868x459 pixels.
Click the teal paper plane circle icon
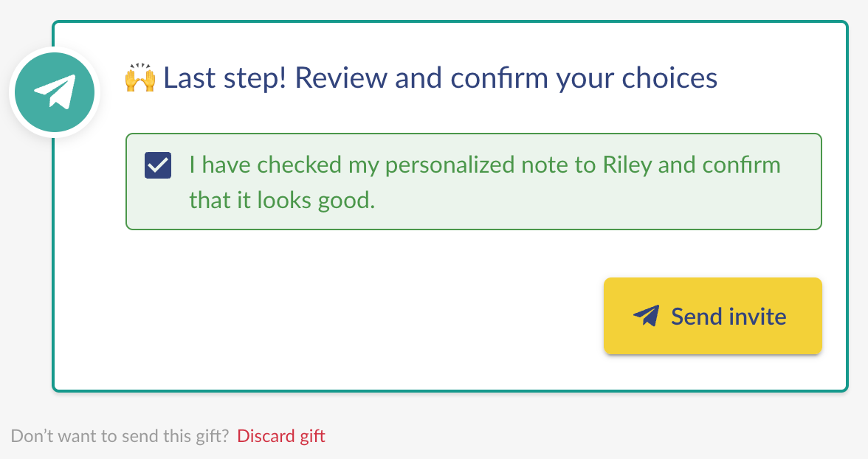[55, 92]
